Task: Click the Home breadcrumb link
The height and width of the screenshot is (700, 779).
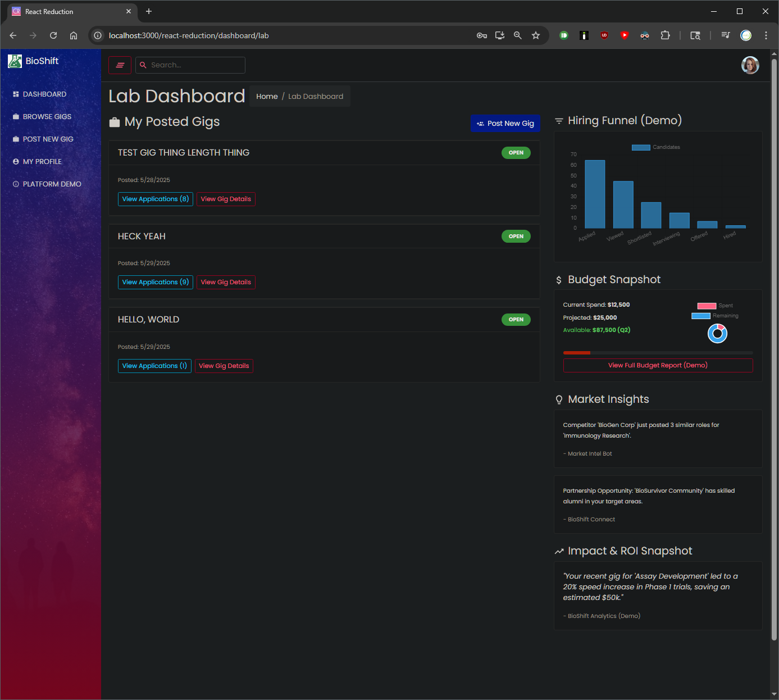Action: point(267,97)
